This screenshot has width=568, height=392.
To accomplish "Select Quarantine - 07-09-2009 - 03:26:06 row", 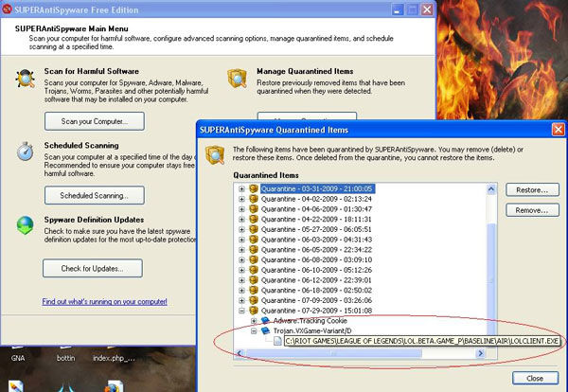I will click(x=316, y=300).
